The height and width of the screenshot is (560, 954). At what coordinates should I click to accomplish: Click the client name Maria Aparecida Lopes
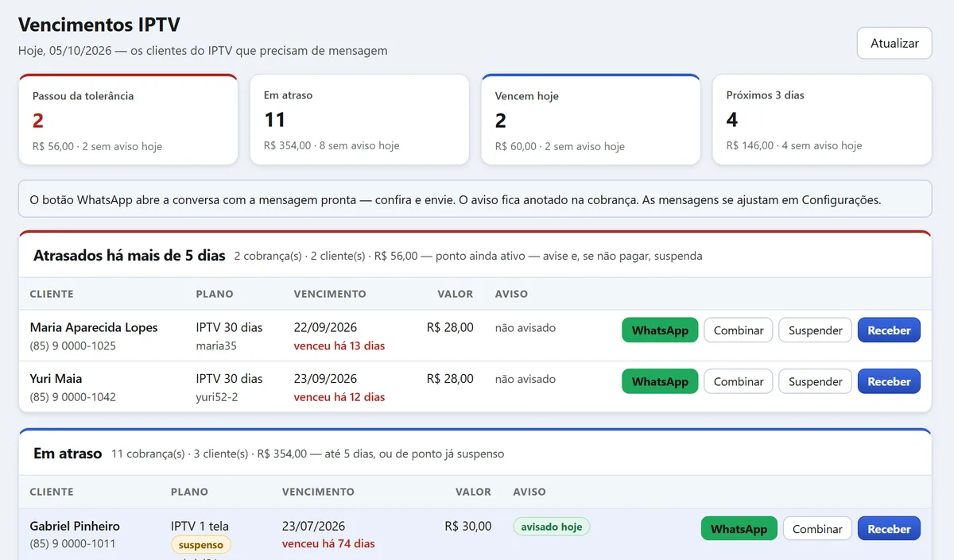(x=94, y=327)
